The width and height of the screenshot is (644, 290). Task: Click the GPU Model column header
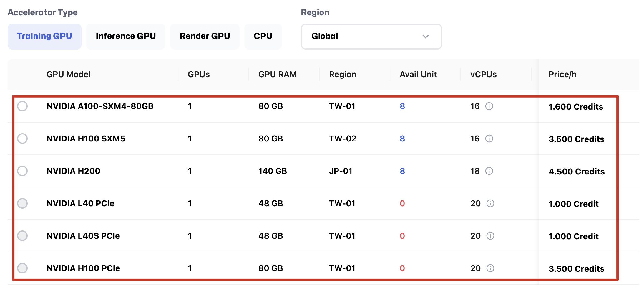coord(68,74)
